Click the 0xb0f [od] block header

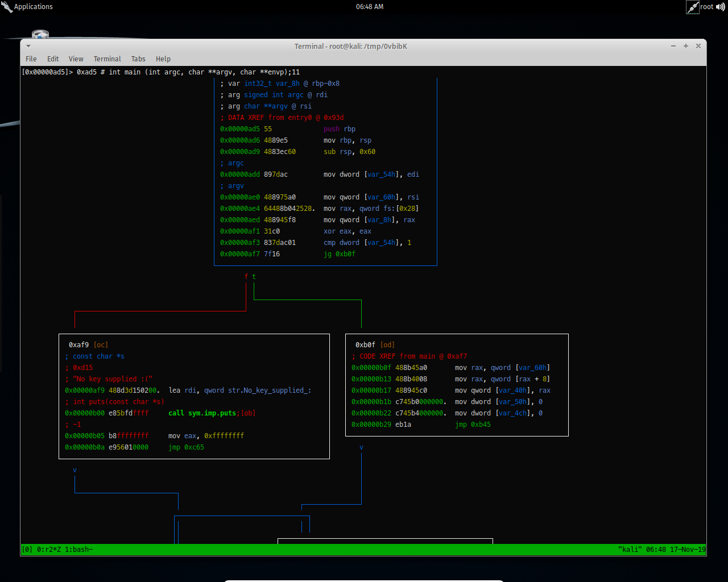pyautogui.click(x=375, y=345)
